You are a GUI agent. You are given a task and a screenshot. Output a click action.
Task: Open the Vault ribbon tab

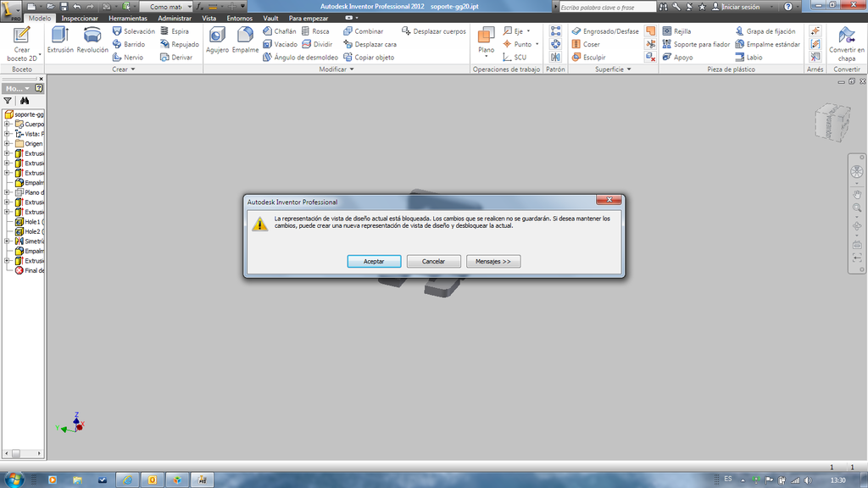[270, 19]
